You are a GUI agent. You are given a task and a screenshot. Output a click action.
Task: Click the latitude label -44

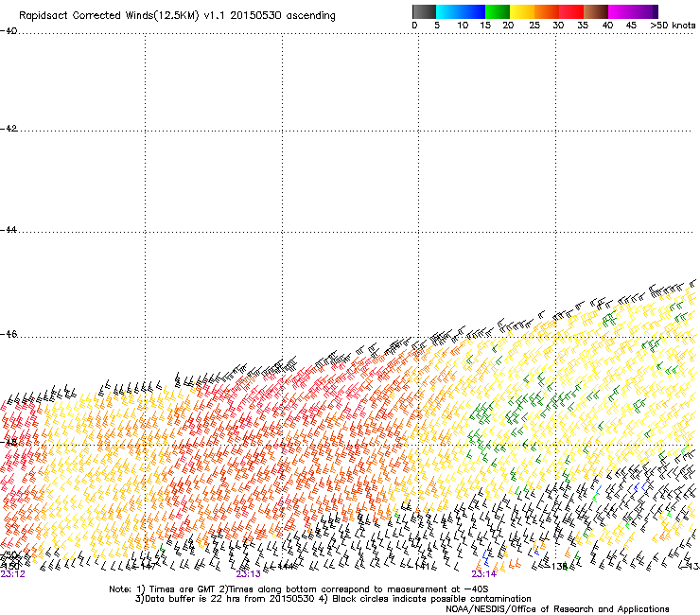point(9,230)
